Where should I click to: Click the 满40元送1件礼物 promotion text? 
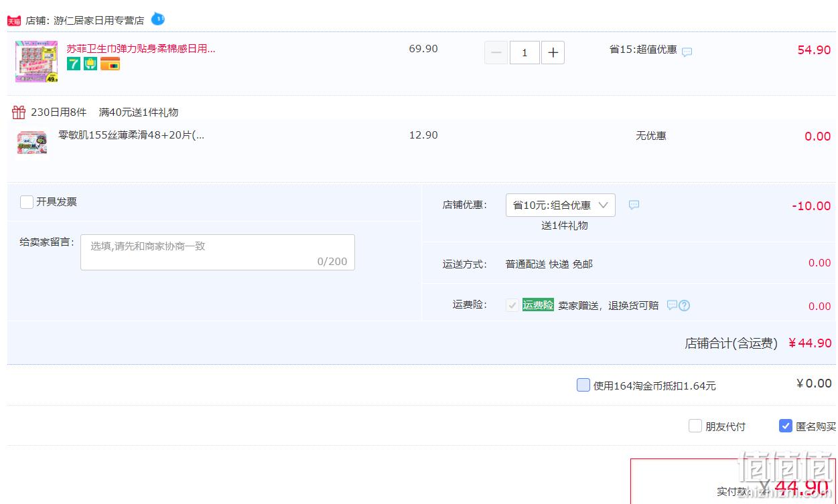point(139,112)
